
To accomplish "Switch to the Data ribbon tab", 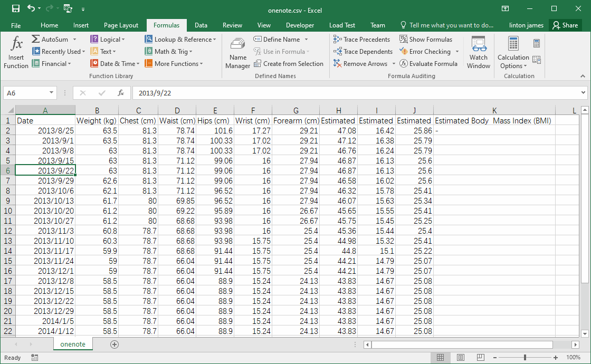I will pyautogui.click(x=201, y=25).
